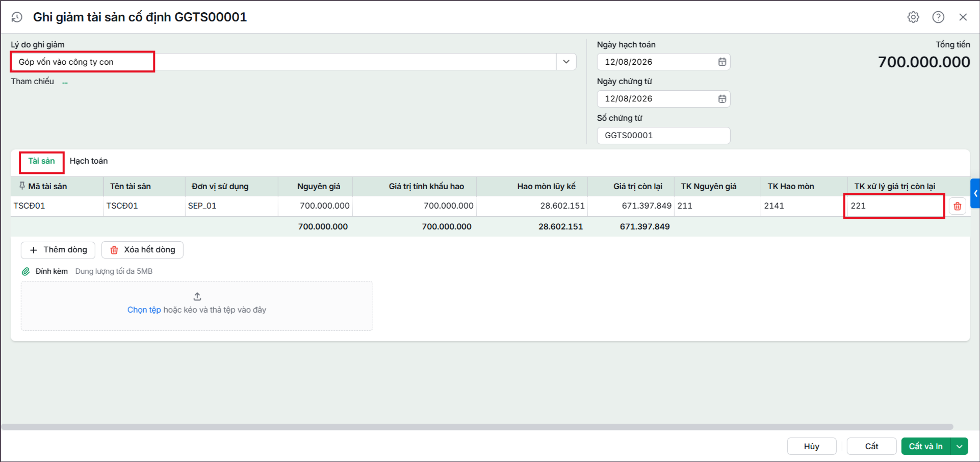
Task: Click the upload arrow icon in attachment area
Action: [x=197, y=296]
